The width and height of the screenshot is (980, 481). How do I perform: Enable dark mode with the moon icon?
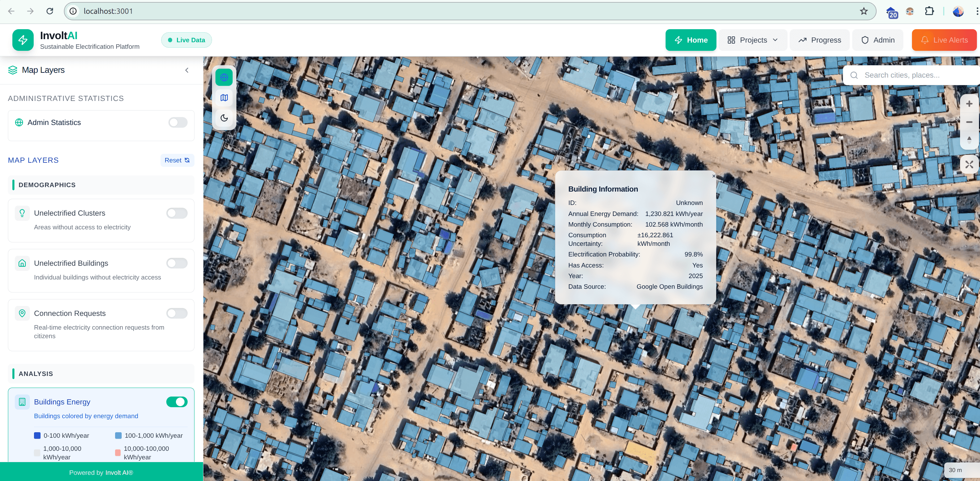(224, 118)
